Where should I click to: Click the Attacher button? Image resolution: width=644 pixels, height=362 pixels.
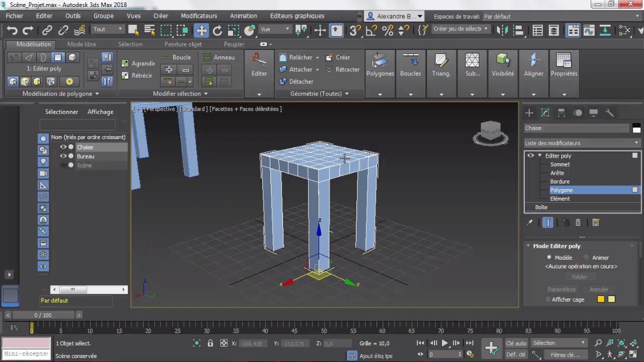(300, 70)
